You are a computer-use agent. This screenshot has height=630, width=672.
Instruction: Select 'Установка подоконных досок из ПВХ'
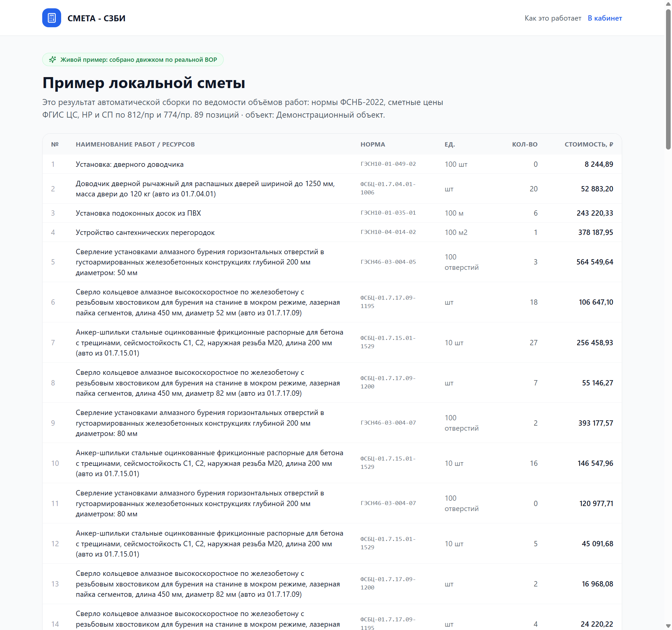(x=332, y=213)
